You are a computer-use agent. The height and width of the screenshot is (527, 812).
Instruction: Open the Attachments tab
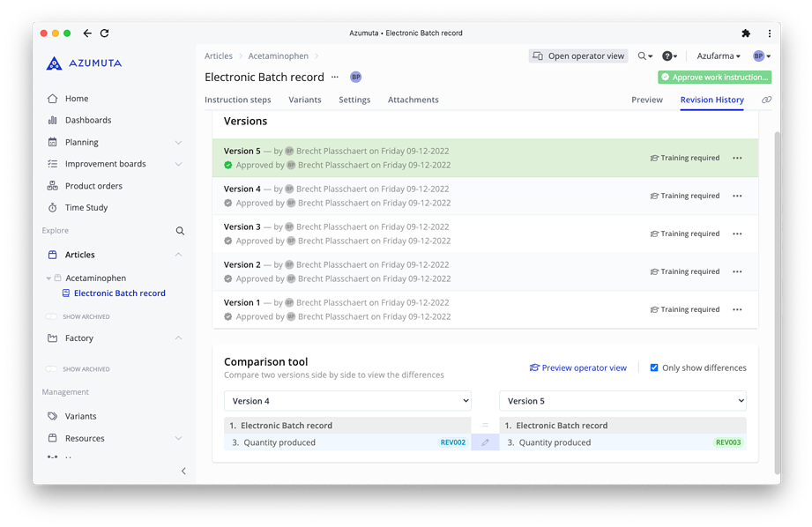413,100
